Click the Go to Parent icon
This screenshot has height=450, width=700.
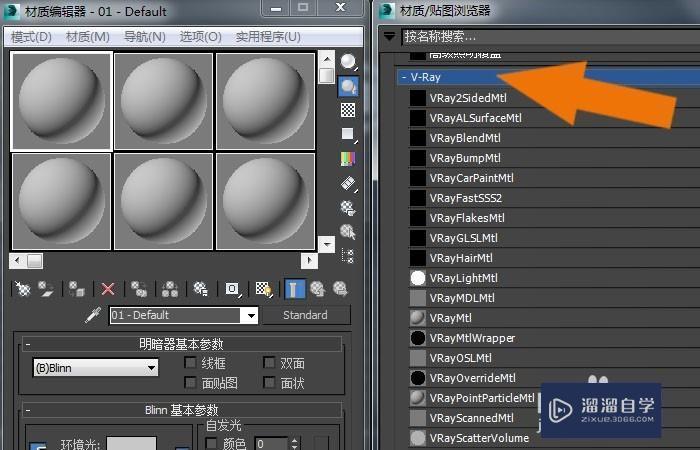(317, 289)
